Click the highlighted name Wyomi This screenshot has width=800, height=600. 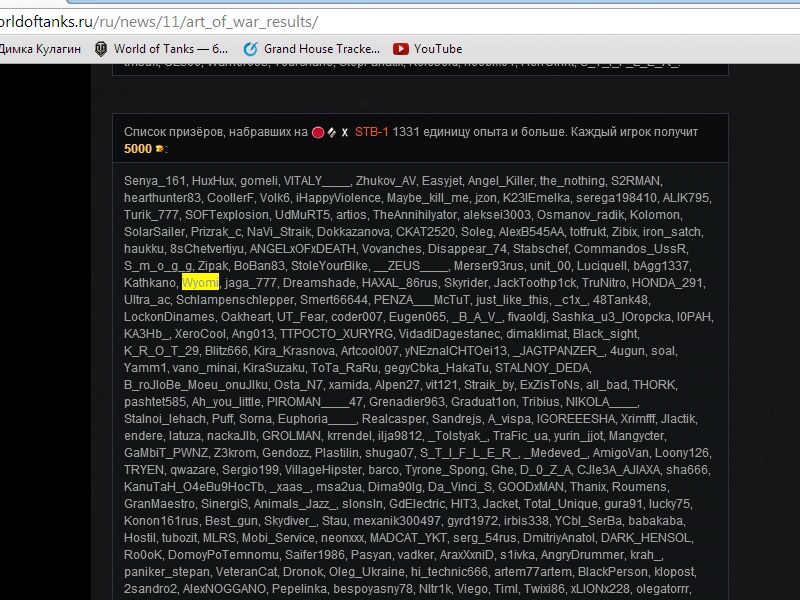(201, 283)
